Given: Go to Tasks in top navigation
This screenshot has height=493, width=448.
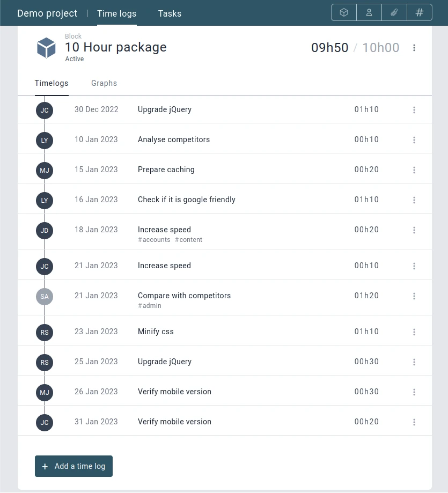Looking at the screenshot, I should click(170, 13).
